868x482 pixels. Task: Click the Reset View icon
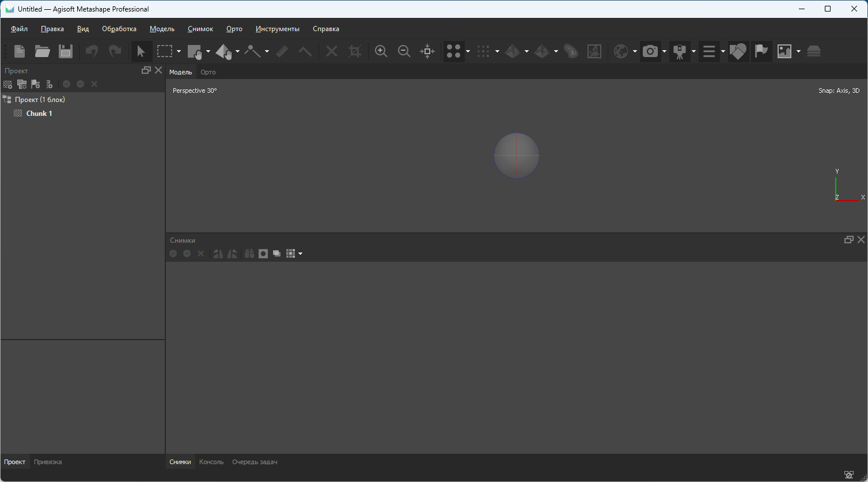(x=427, y=51)
